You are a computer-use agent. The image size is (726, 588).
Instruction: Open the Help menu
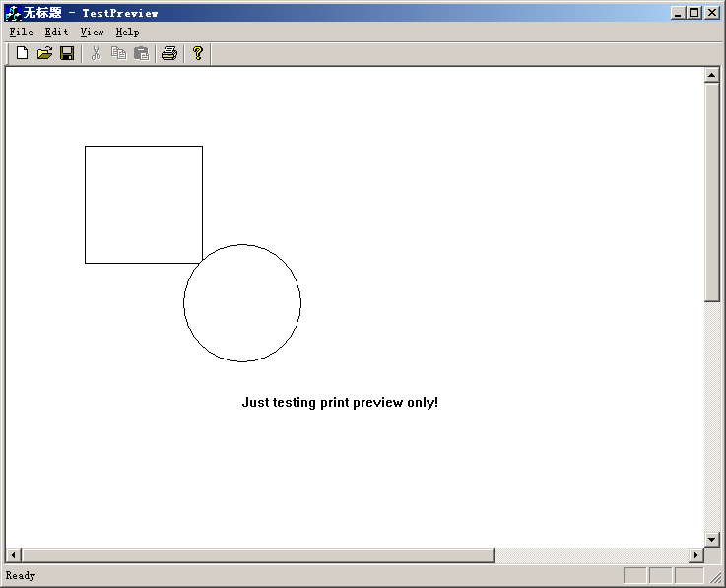pyautogui.click(x=127, y=32)
